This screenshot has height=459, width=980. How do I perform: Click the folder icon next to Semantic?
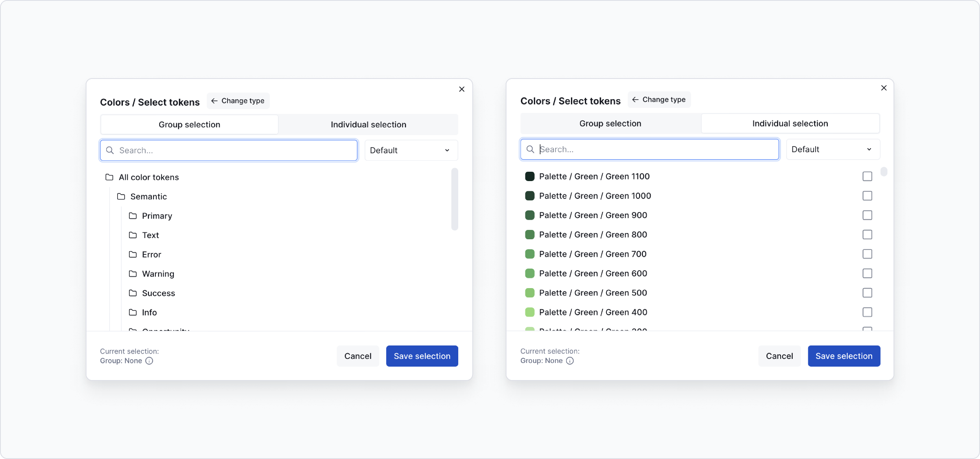(x=121, y=197)
